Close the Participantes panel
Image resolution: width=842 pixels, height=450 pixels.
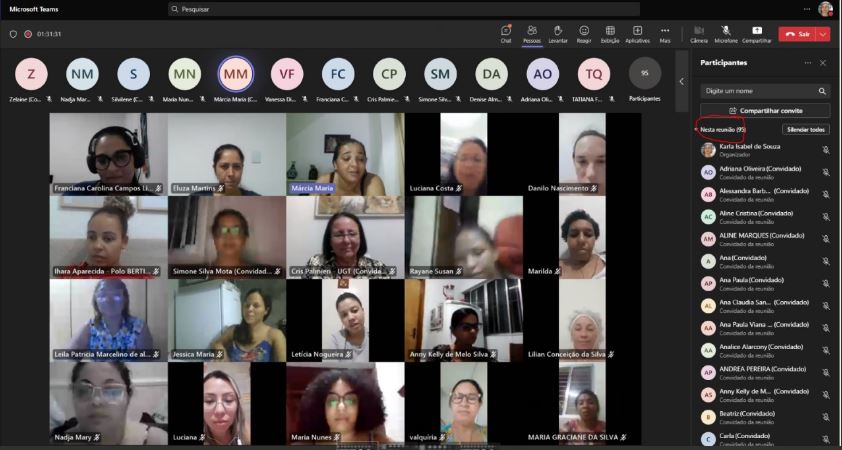[x=823, y=62]
